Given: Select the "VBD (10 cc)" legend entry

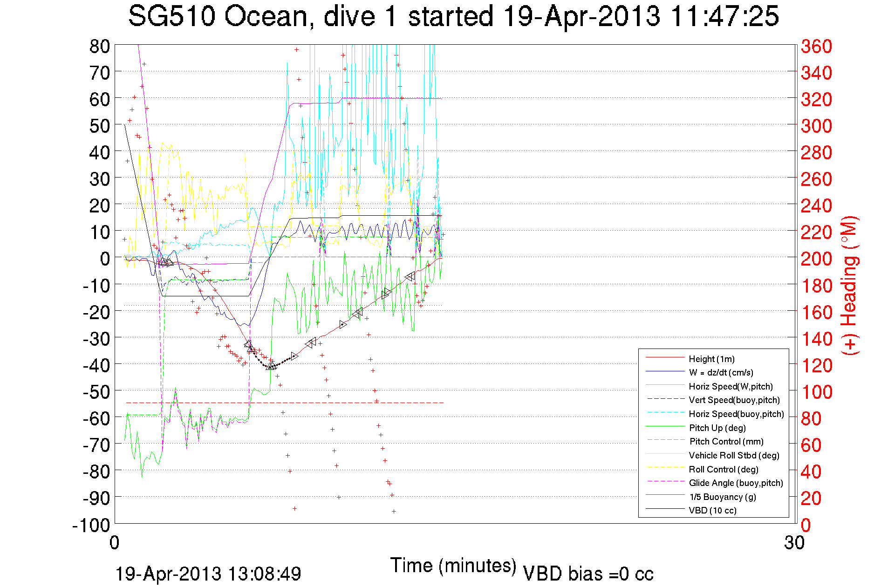Looking at the screenshot, I should click(x=712, y=510).
